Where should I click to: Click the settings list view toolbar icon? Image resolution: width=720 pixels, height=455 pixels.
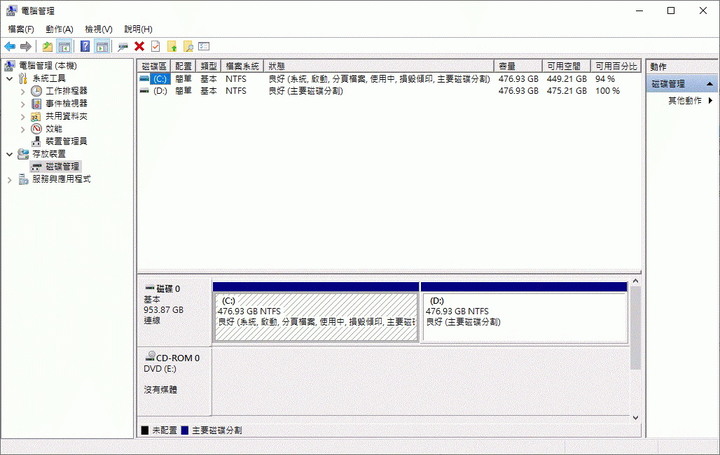204,46
